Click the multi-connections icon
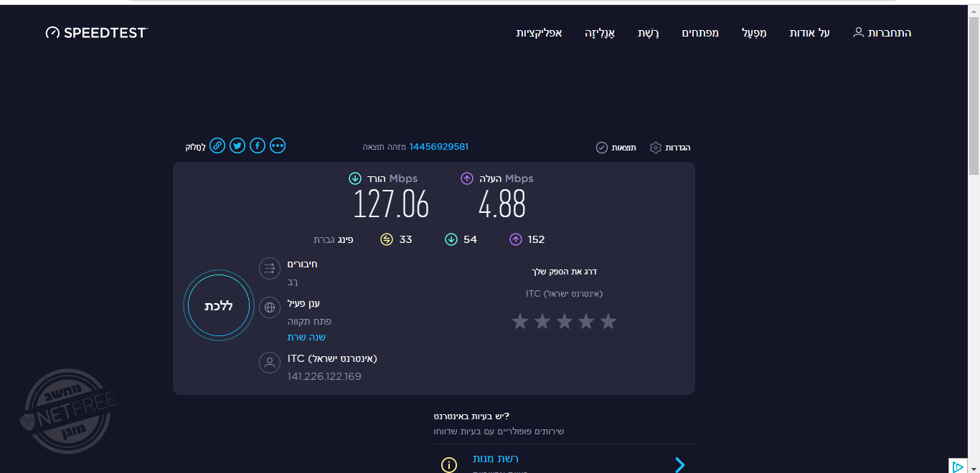The height and width of the screenshot is (473, 980). [270, 268]
